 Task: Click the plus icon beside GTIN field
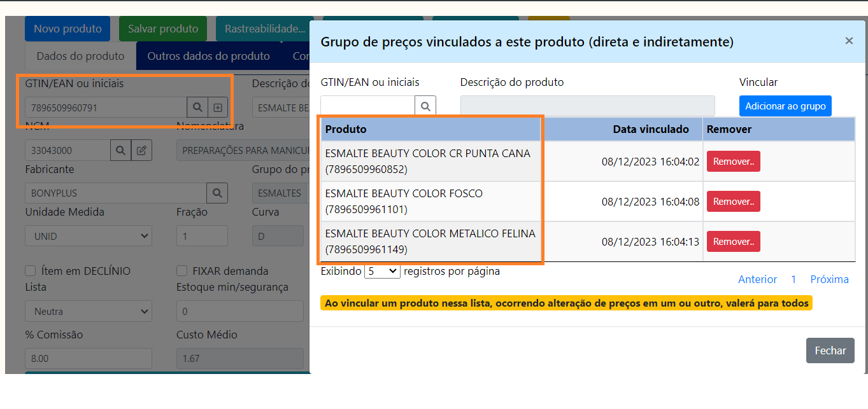pyautogui.click(x=218, y=107)
